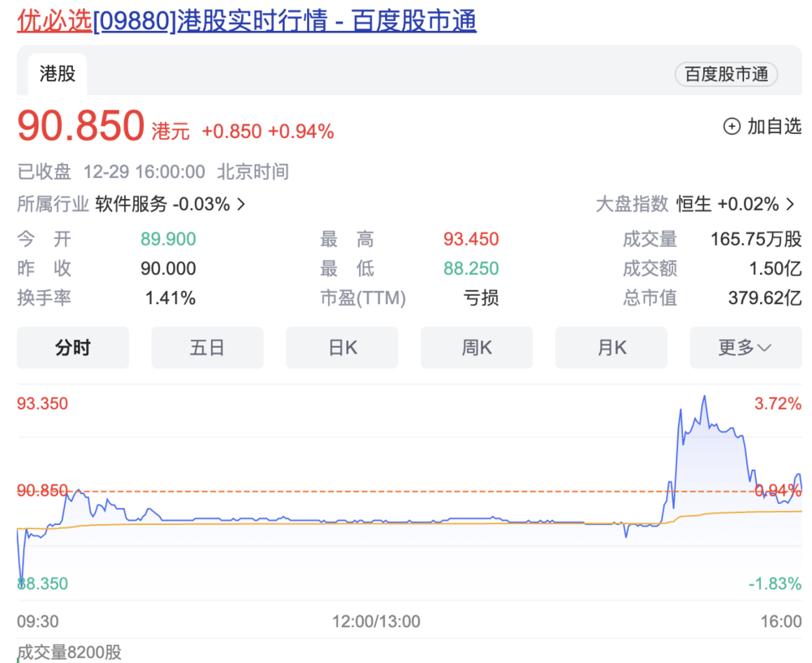Click the 成交量8200股 label
This screenshot has width=812, height=663.
(x=69, y=652)
